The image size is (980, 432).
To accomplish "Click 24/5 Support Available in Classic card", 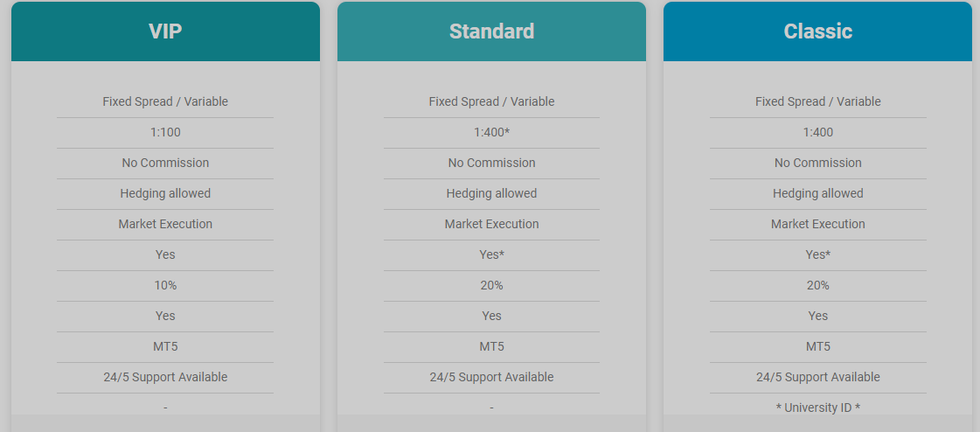I will (x=817, y=378).
